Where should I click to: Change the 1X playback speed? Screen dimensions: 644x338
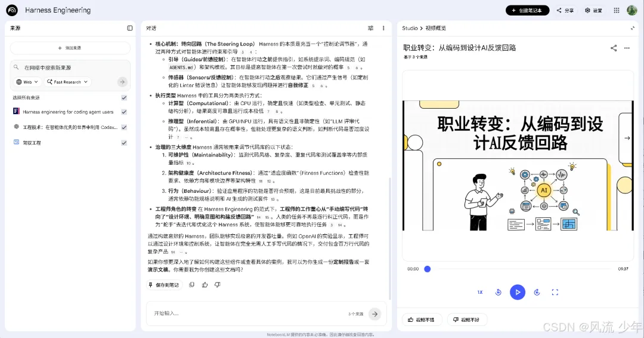tap(479, 293)
